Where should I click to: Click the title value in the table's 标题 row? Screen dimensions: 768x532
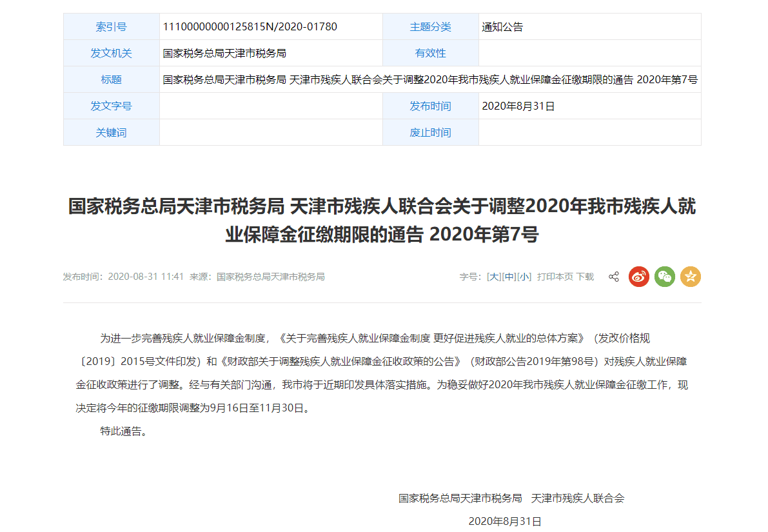pyautogui.click(x=430, y=80)
